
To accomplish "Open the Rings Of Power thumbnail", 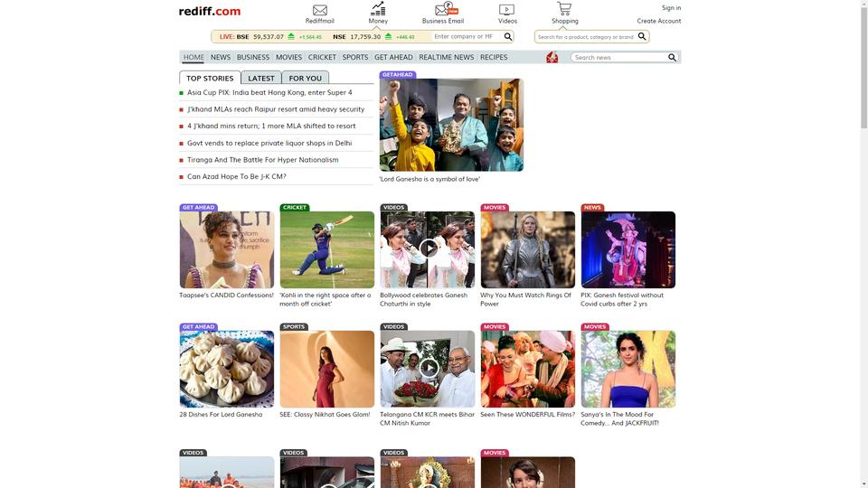I will tap(527, 249).
